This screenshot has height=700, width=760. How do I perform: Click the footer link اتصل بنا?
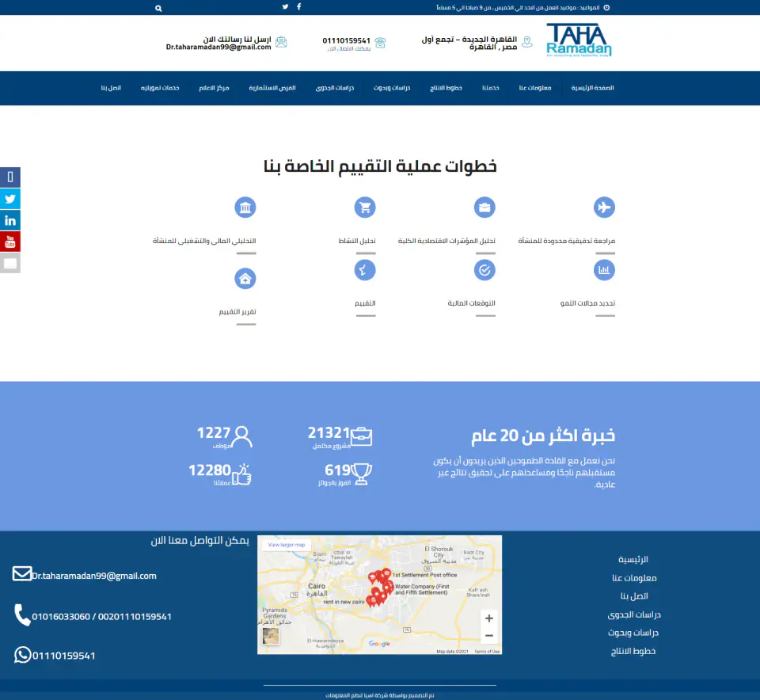[634, 595]
